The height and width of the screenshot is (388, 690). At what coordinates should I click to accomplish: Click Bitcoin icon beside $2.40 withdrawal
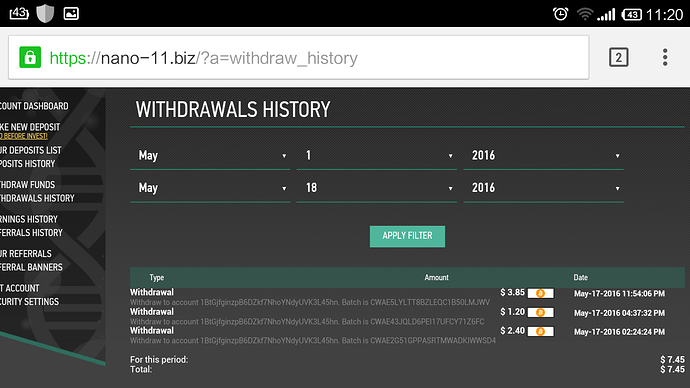[x=540, y=331]
